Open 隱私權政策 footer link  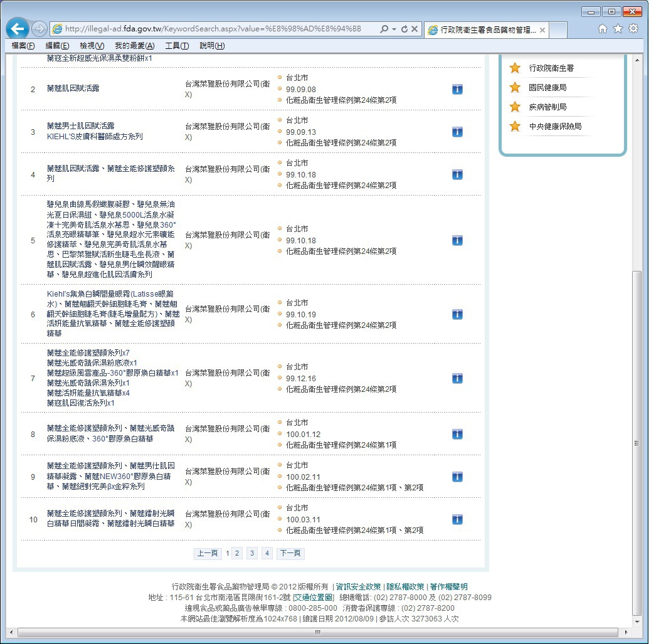coord(405,587)
